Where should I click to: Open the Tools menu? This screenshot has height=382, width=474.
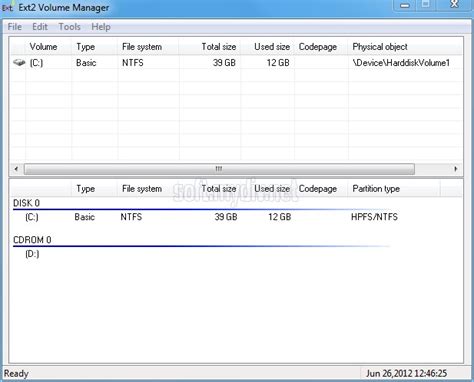(70, 27)
